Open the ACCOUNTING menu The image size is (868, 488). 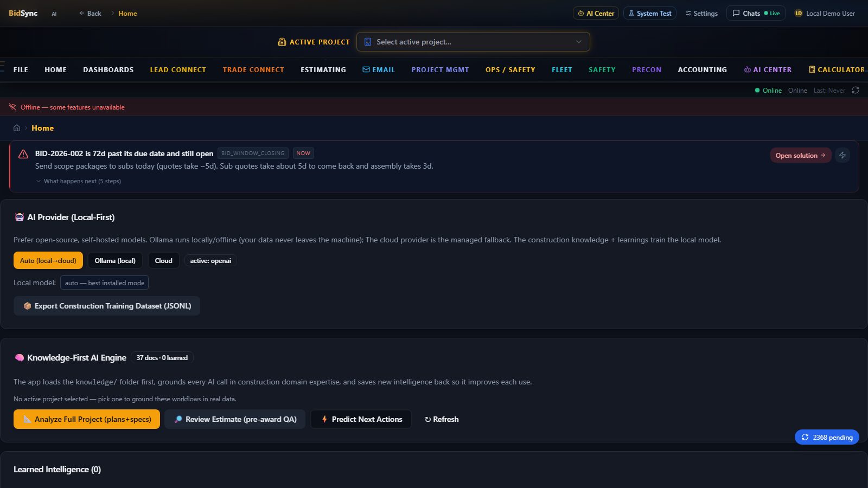tap(703, 69)
